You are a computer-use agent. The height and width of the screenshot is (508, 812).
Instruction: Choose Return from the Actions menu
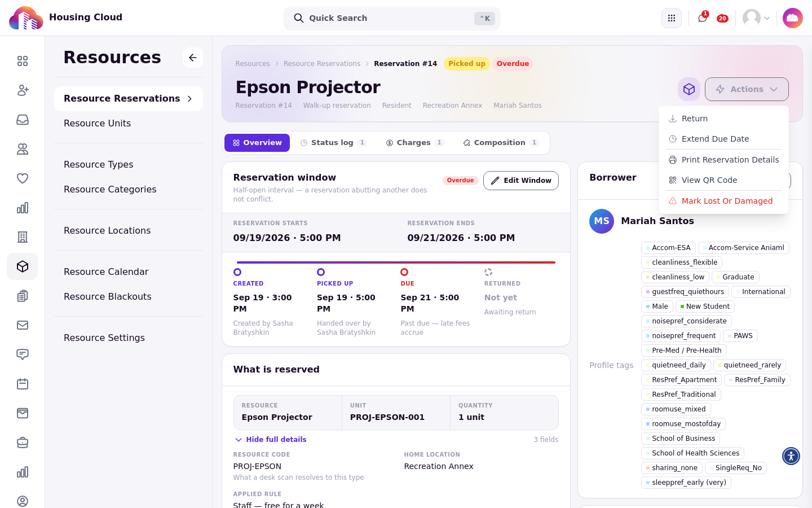pos(724,119)
